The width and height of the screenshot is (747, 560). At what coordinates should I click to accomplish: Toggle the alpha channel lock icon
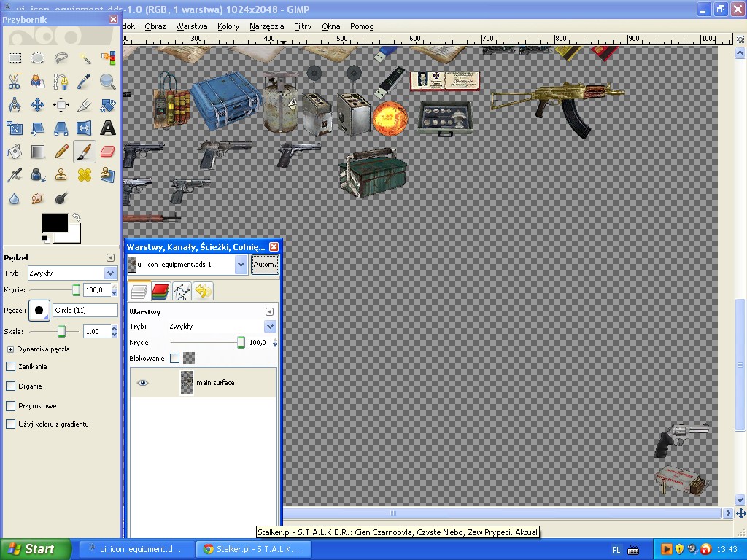pyautogui.click(x=189, y=358)
